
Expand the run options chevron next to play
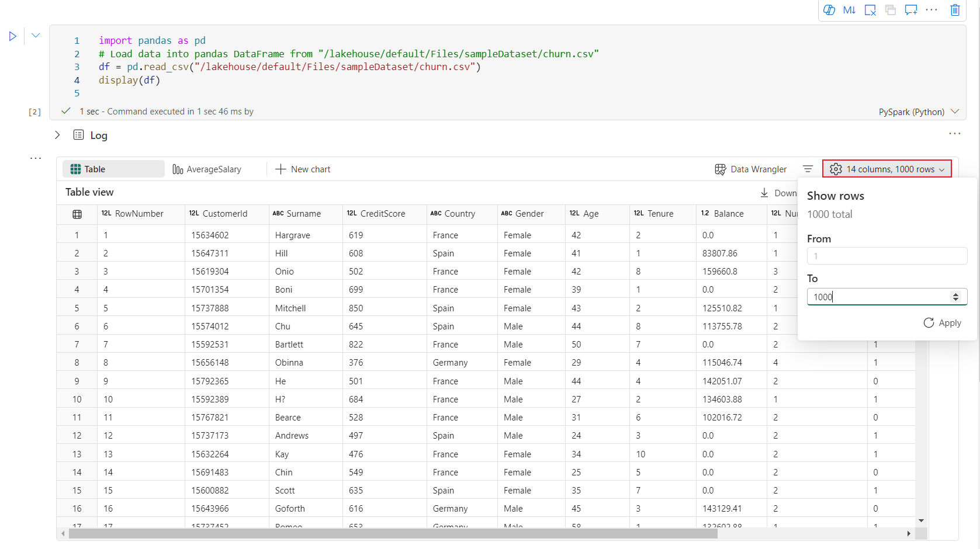click(x=36, y=36)
